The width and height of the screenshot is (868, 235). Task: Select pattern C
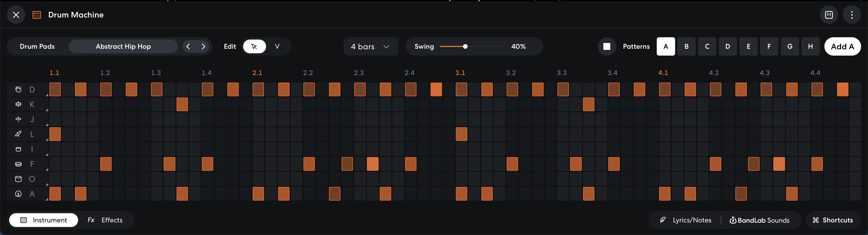click(x=707, y=46)
